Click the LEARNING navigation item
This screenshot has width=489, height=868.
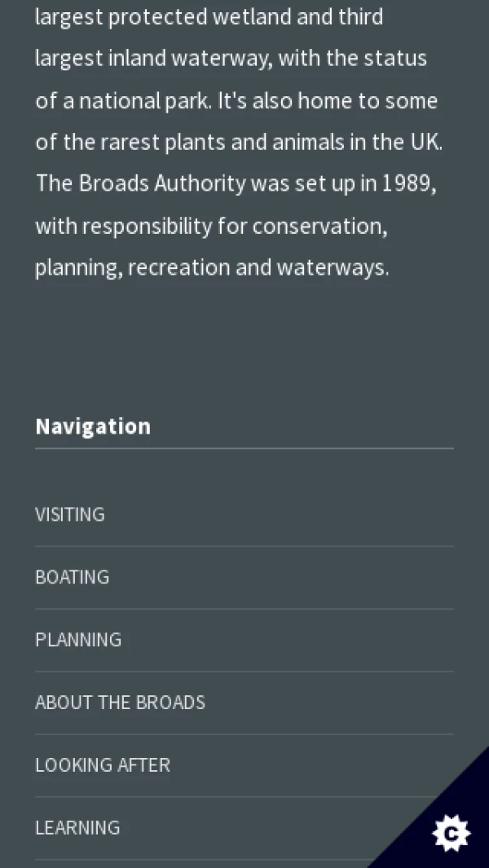(77, 828)
